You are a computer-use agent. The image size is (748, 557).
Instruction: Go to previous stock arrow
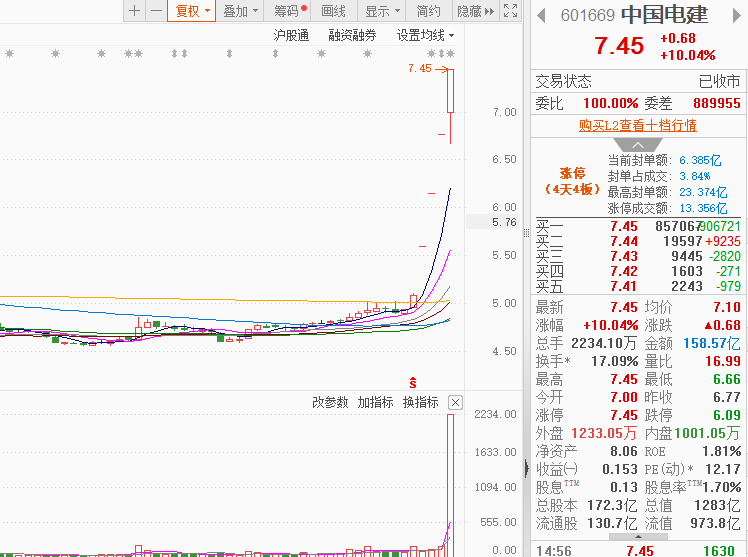(541, 16)
